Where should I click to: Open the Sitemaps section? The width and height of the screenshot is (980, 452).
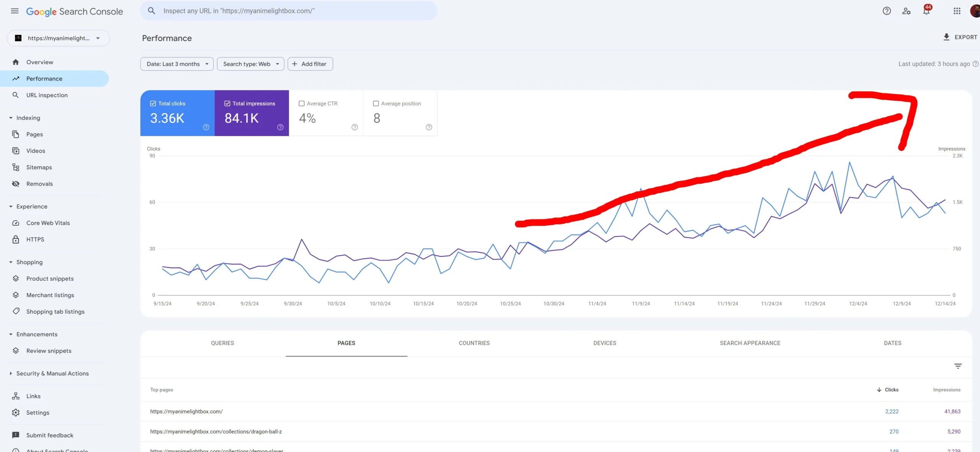click(39, 167)
